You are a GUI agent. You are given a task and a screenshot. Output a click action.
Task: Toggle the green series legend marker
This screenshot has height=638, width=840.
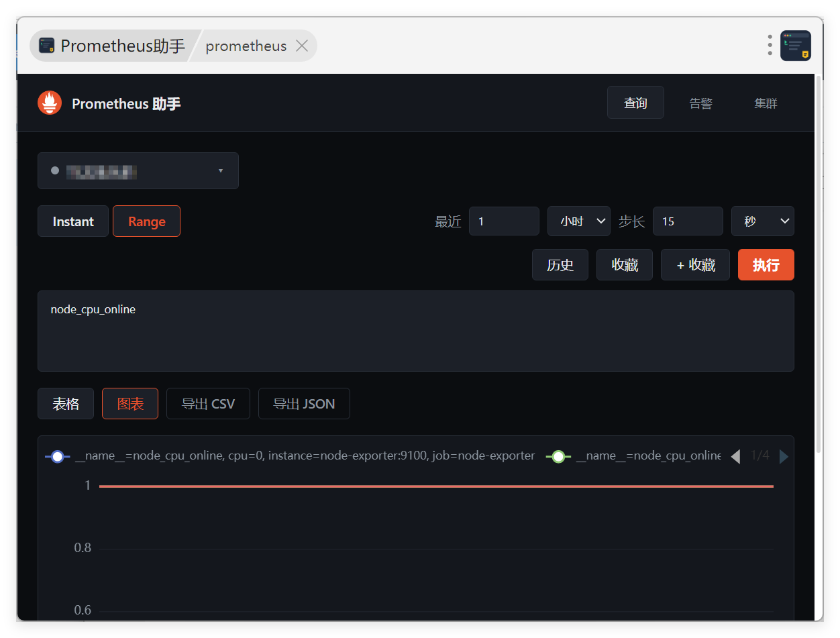point(558,456)
